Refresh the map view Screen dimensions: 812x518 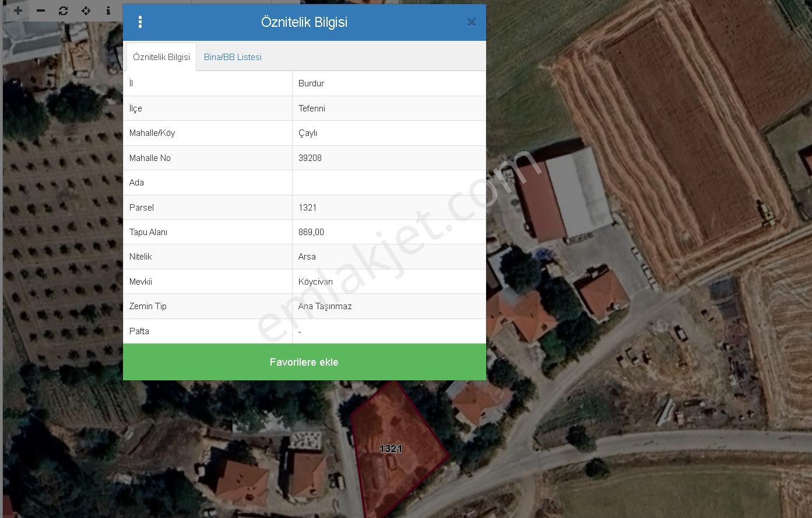tap(64, 10)
